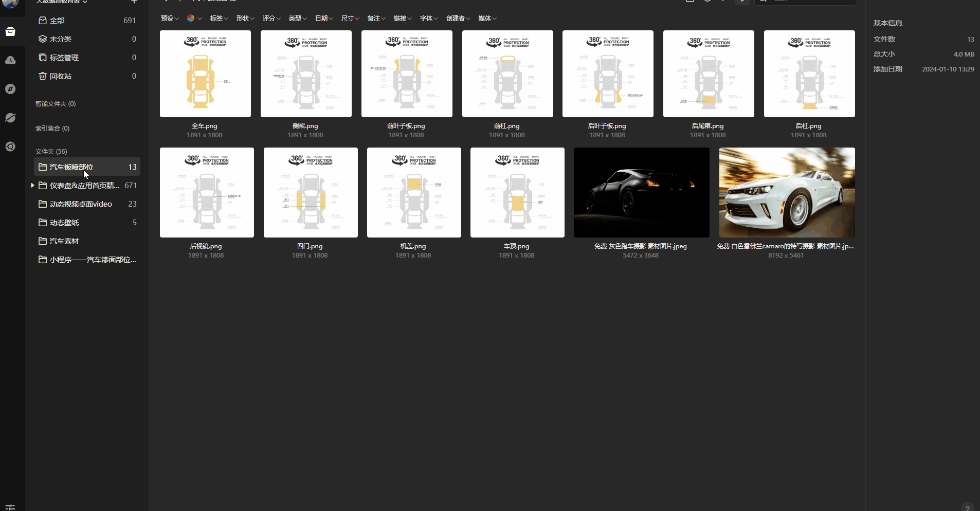980x511 pixels.
Task: Open the 创建者 creator filter dropdown
Action: [458, 19]
